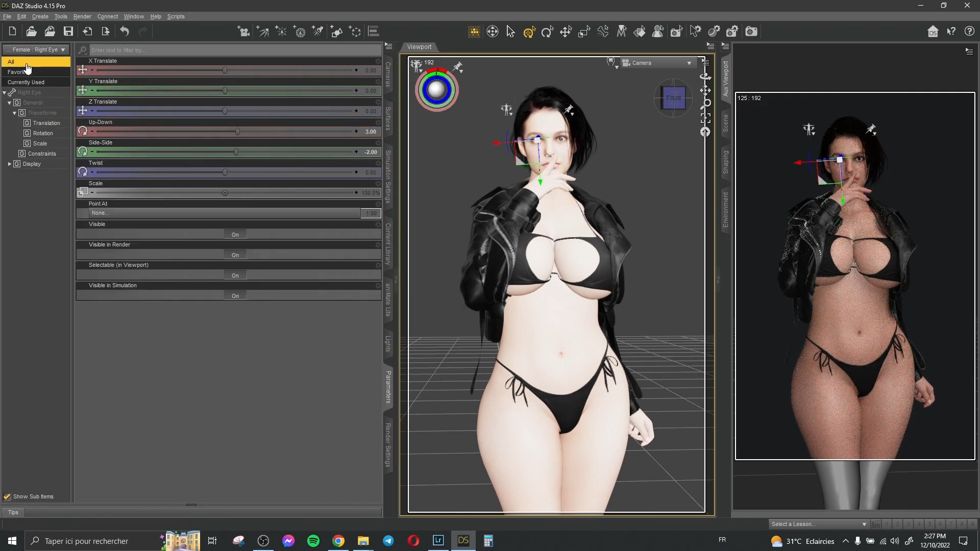
Task: Open Select a Lesson dropdown
Action: (x=819, y=524)
